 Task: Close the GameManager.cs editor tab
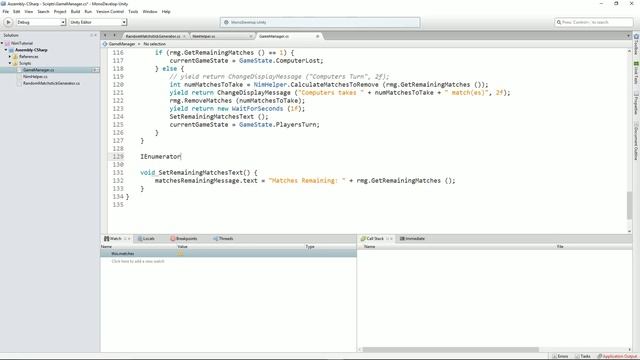[x=318, y=36]
